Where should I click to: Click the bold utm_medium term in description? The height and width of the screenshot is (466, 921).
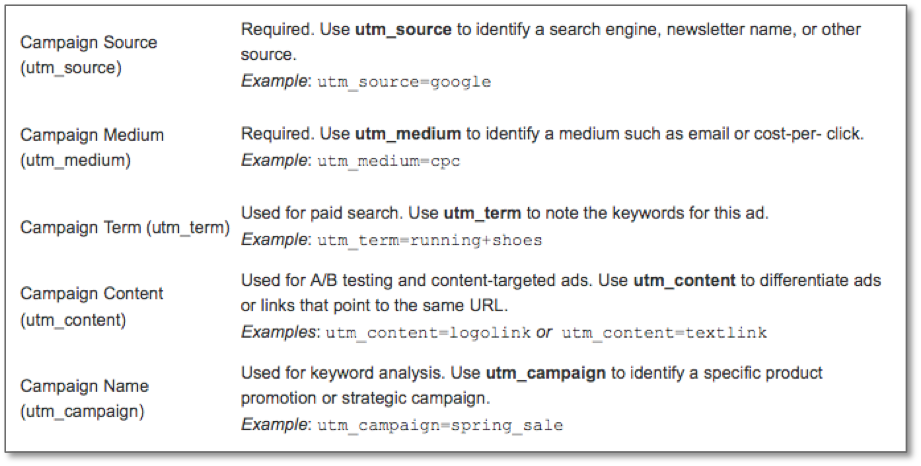[408, 133]
